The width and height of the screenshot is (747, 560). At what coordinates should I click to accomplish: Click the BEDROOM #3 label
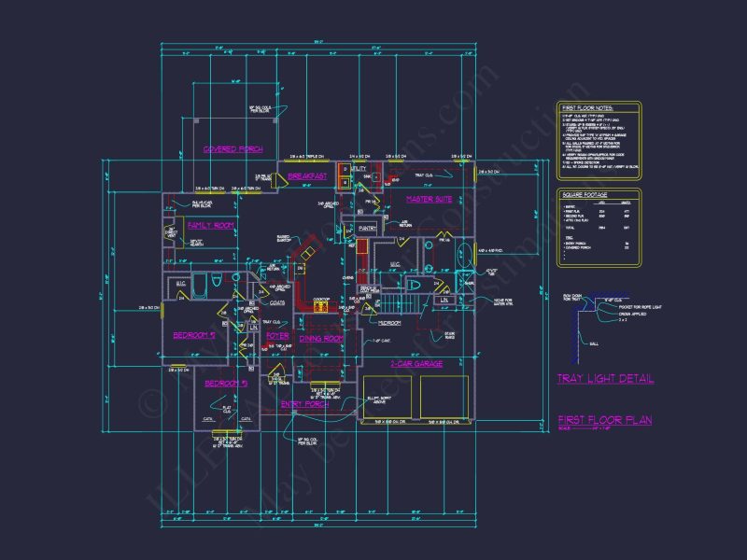pyautogui.click(x=226, y=384)
